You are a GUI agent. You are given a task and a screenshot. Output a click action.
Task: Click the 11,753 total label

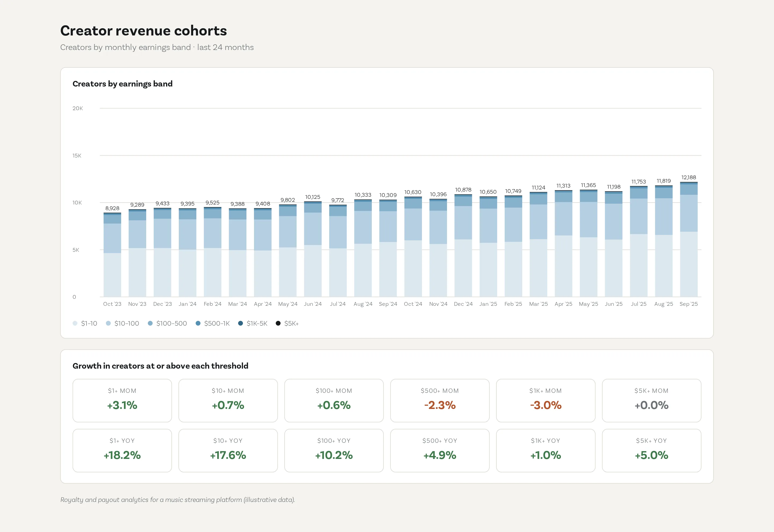(x=639, y=182)
